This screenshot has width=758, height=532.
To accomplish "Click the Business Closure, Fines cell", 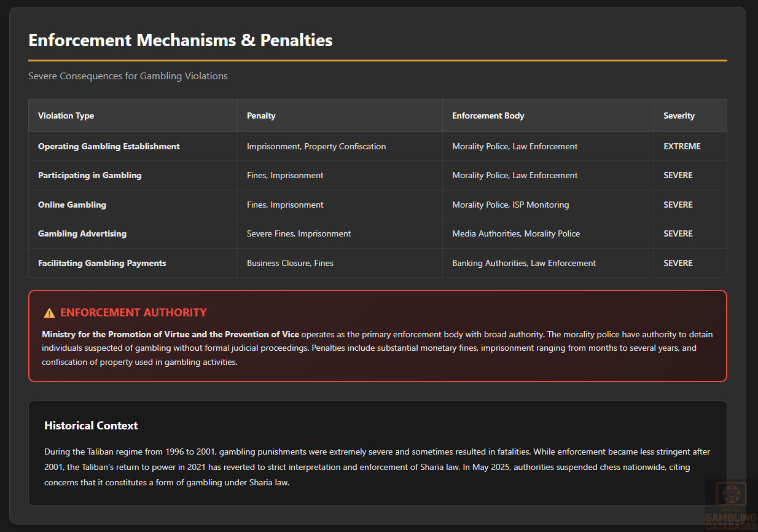I will point(290,263).
